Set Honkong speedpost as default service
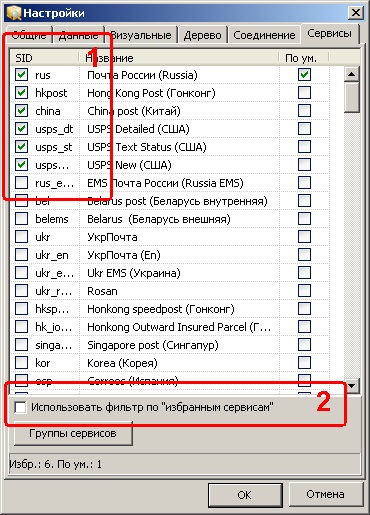Screen dimensions: 370x515 point(304,308)
